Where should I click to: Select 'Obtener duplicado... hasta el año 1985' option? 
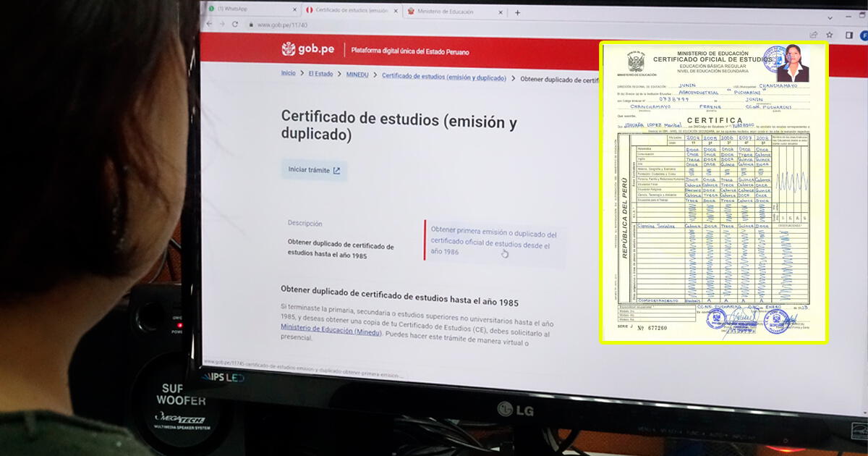pyautogui.click(x=341, y=250)
